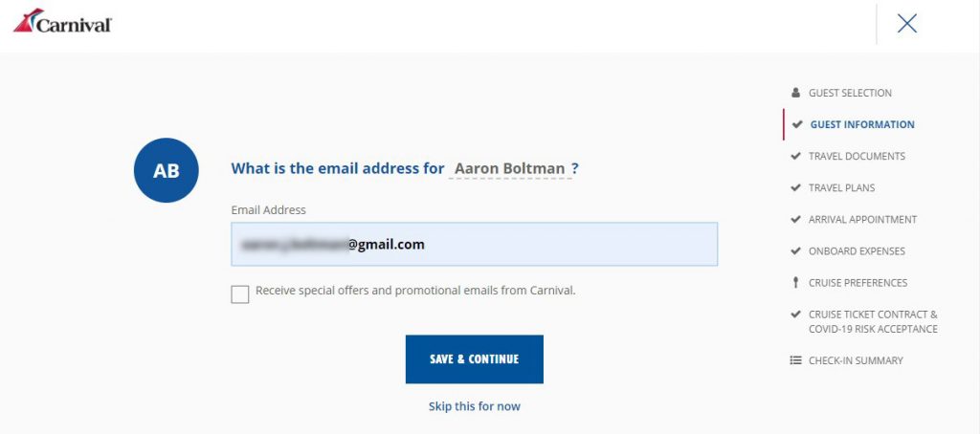Click the Skip this for now link
This screenshot has height=434, width=980.
tap(475, 406)
